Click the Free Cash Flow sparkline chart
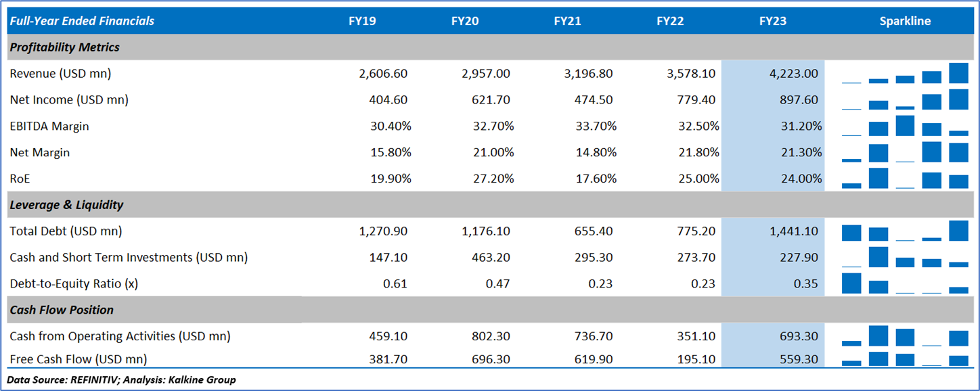 tap(905, 359)
